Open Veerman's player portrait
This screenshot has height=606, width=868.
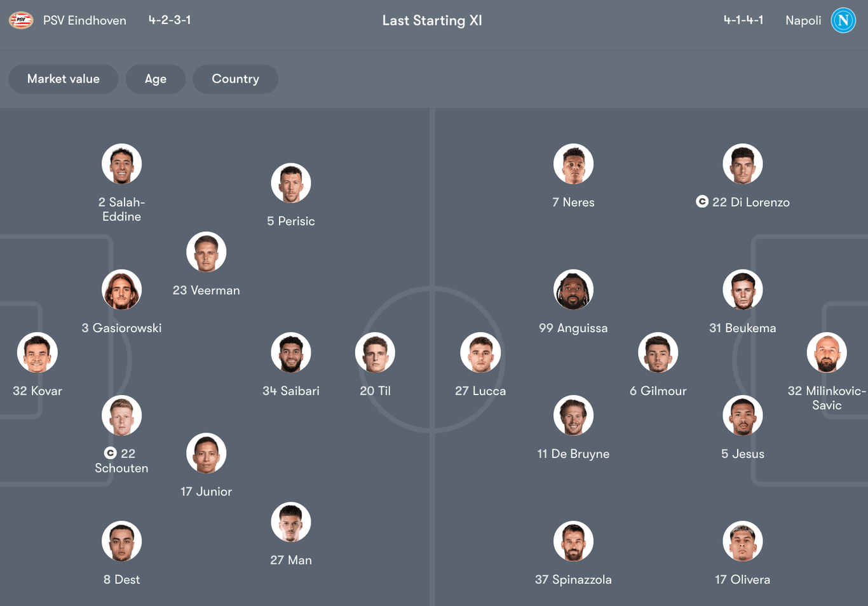tap(207, 252)
